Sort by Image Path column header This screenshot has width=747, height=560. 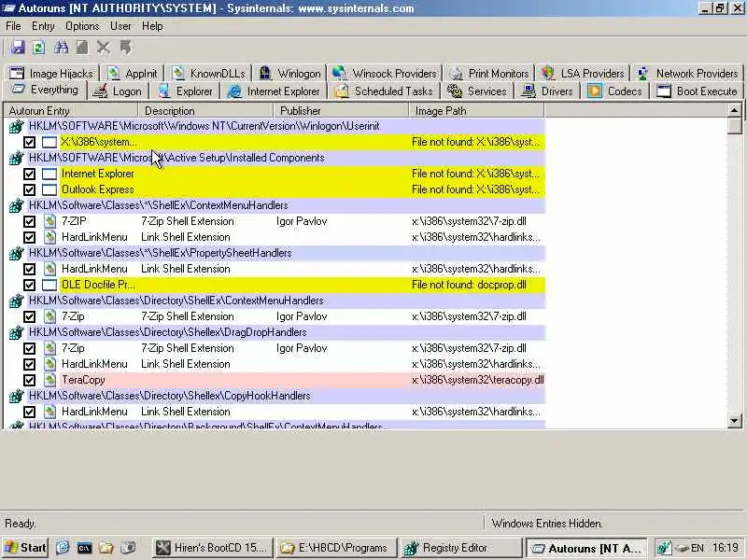click(x=476, y=110)
